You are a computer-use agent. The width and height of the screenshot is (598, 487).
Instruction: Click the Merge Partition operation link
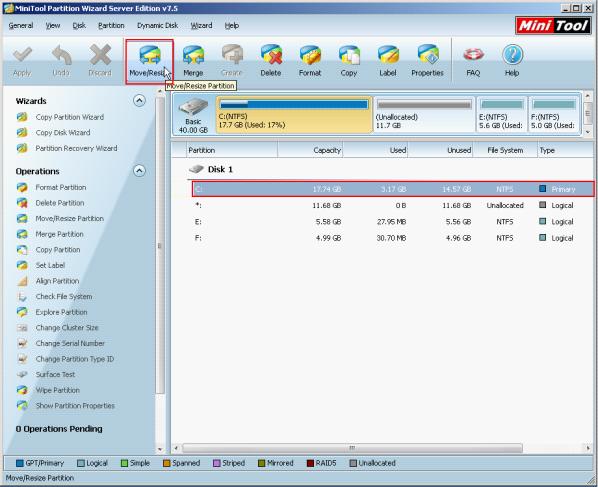pos(59,234)
